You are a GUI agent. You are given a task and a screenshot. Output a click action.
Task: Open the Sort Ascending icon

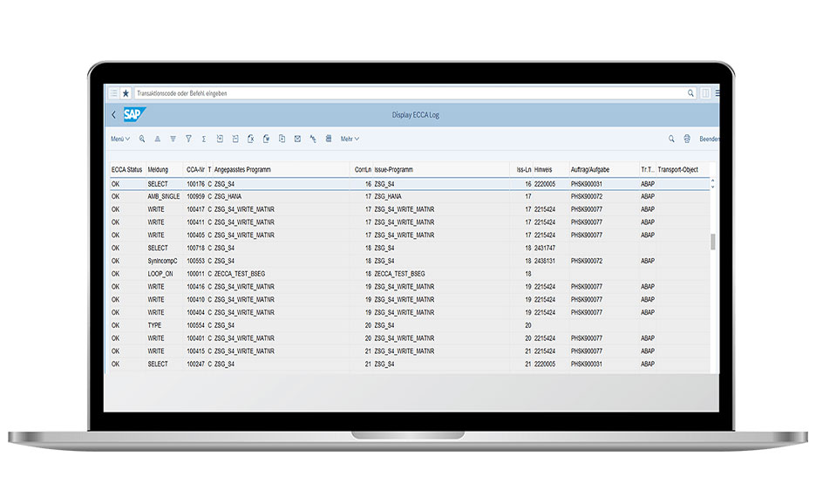158,139
